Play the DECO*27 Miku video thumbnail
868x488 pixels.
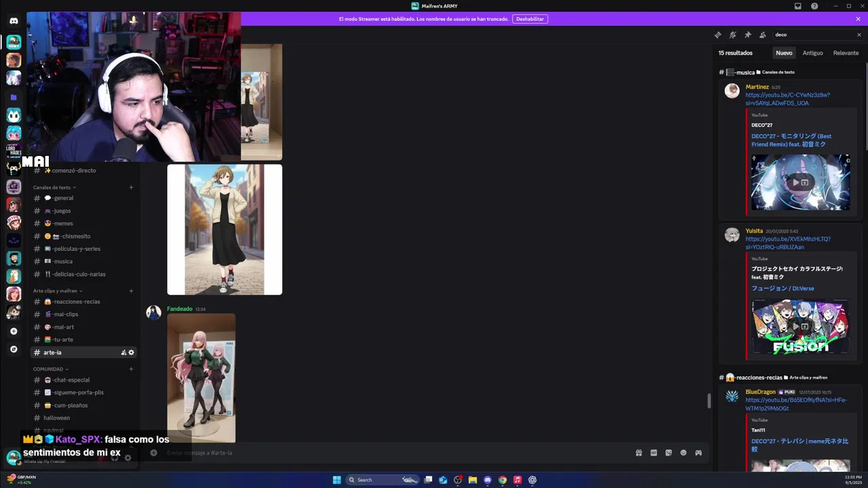click(x=800, y=182)
